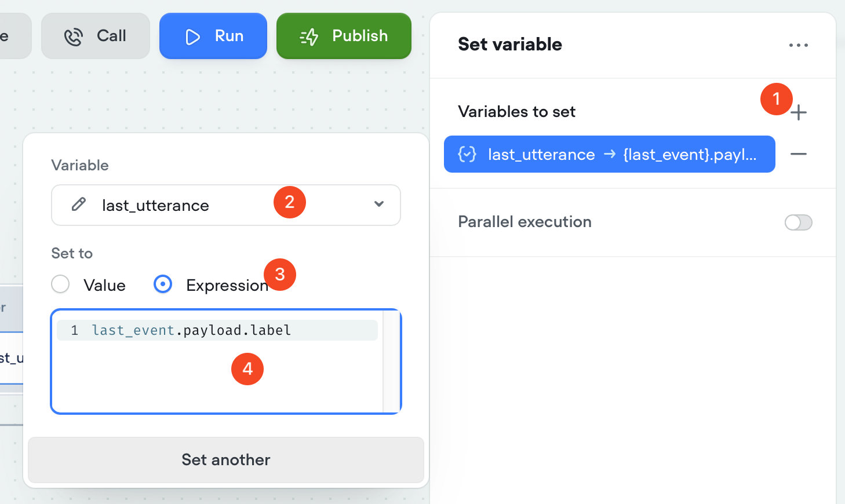Screen dimensions: 845x504
Task: Remove last_utterance variable with minus icon
Action: pos(799,154)
